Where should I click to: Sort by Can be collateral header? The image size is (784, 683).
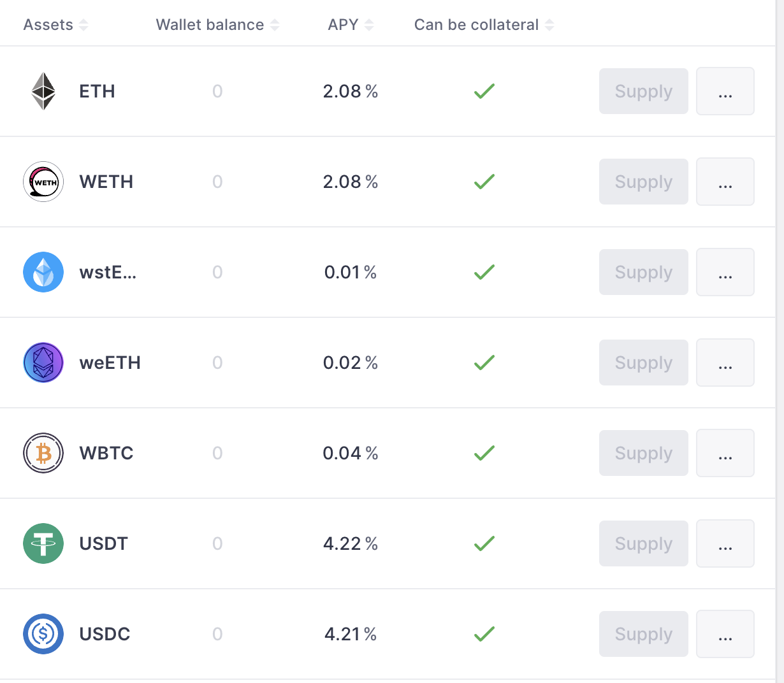pyautogui.click(x=484, y=25)
